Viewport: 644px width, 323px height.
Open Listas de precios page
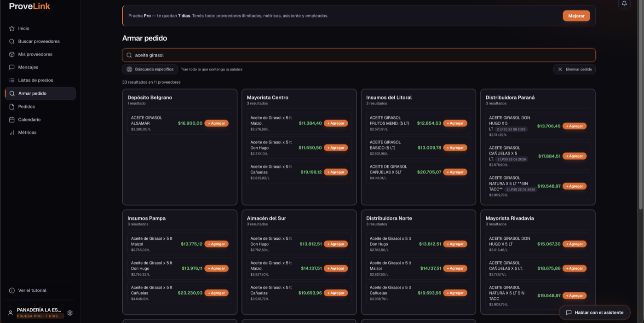[40, 80]
